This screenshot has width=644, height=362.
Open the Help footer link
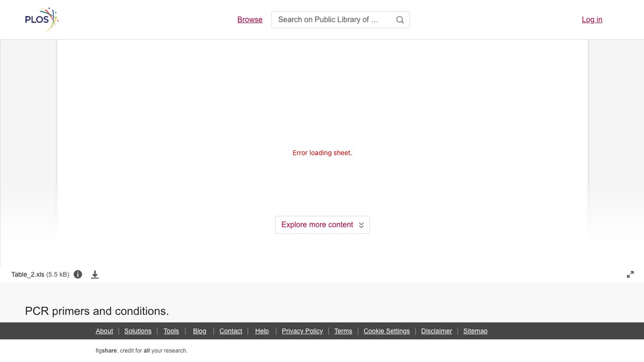pos(262,331)
